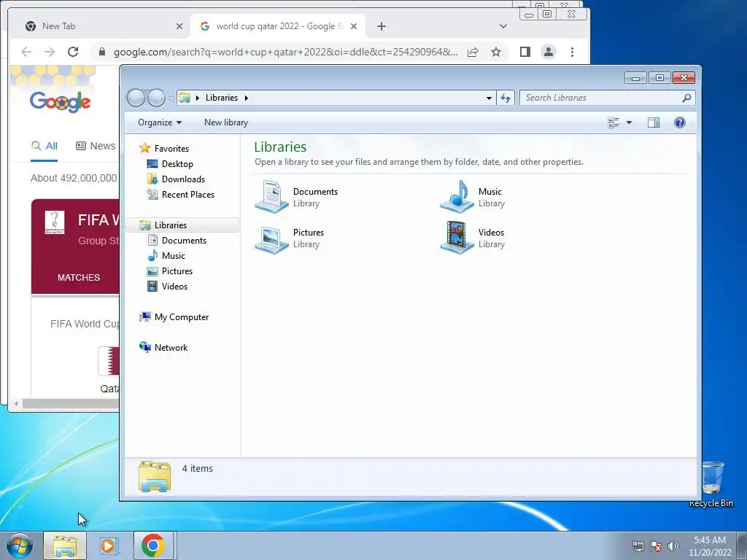This screenshot has height=560, width=747.
Task: Share this page from Chrome address bar
Action: click(473, 52)
